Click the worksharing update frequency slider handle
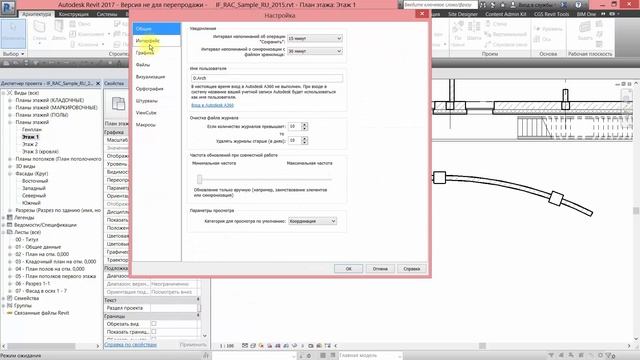 click(200, 179)
